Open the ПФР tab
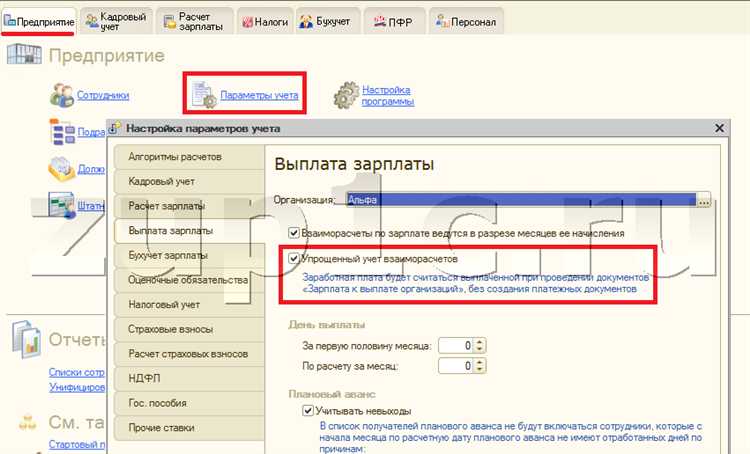750x454 pixels. coord(394,22)
